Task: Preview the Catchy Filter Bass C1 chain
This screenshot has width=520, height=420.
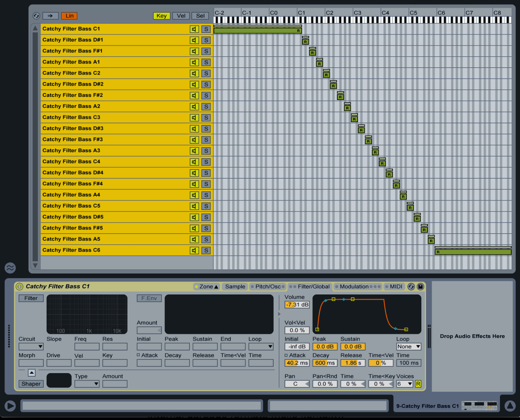Action: pyautogui.click(x=194, y=29)
